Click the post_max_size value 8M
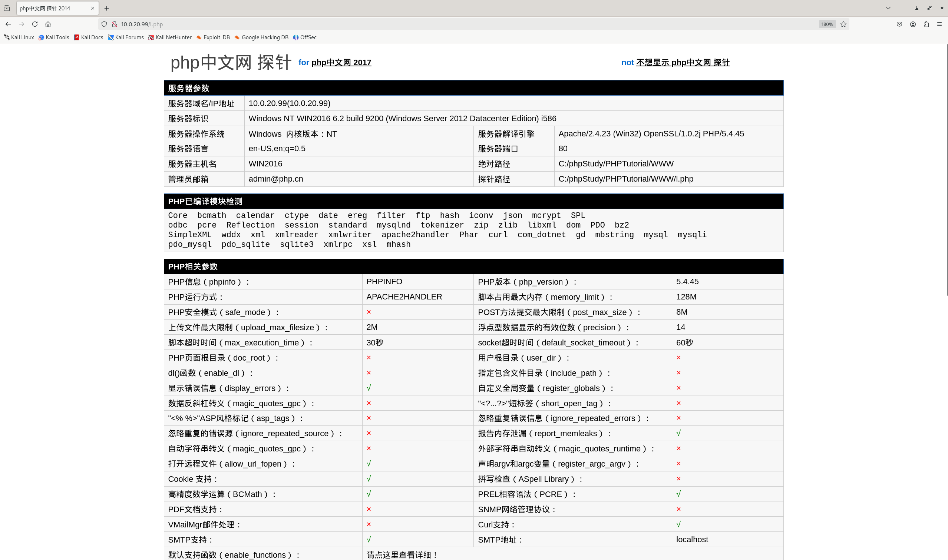The width and height of the screenshot is (948, 560). click(681, 312)
